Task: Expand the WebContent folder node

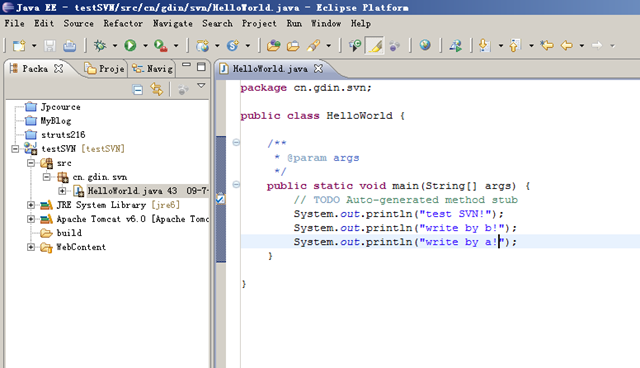Action: click(x=31, y=247)
